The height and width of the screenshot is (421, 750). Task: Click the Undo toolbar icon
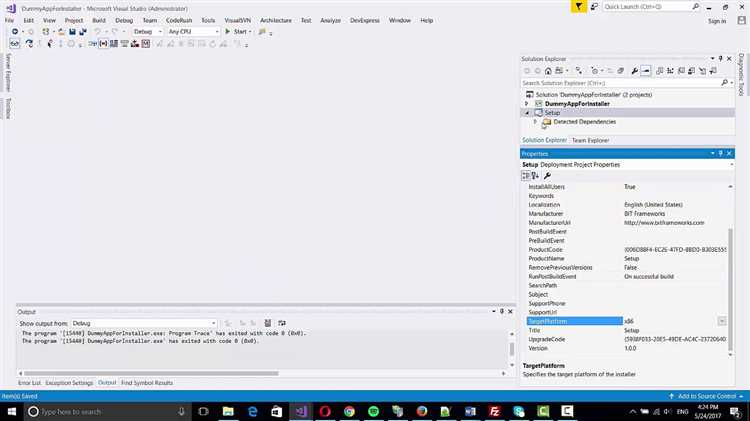tap(98, 32)
